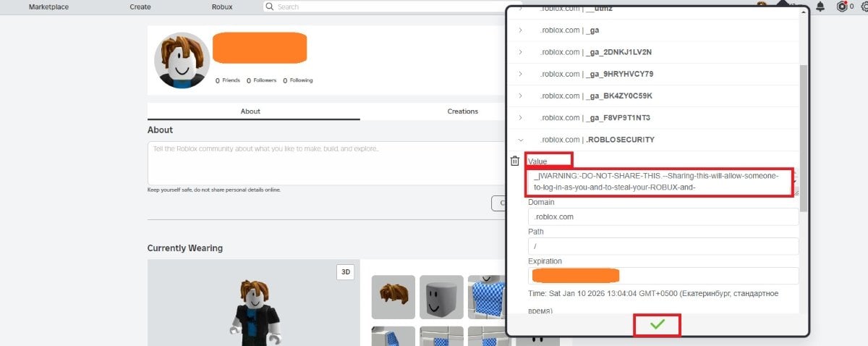The height and width of the screenshot is (346, 868).
Task: Click the 'Currently Wearing' heading
Action: pyautogui.click(x=185, y=248)
